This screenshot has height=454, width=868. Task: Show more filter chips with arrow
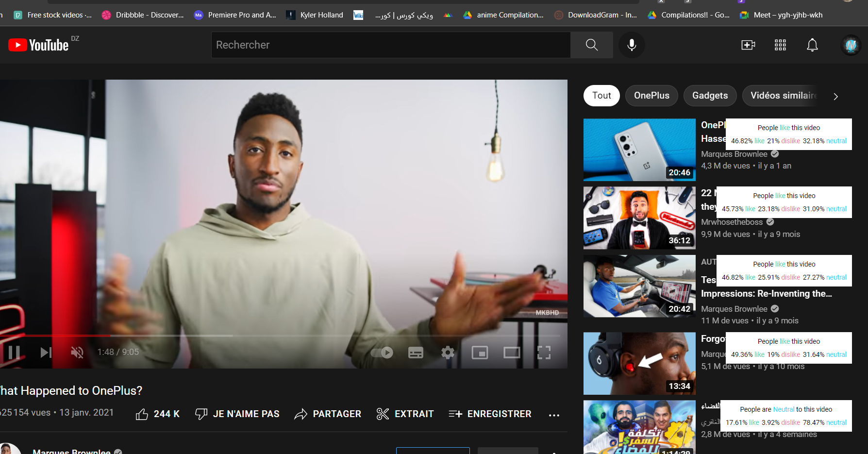835,96
